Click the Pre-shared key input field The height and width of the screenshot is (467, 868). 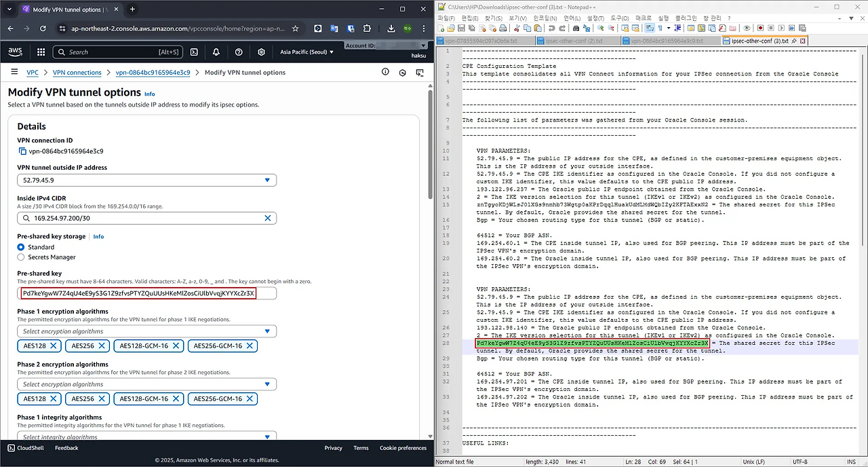click(146, 293)
